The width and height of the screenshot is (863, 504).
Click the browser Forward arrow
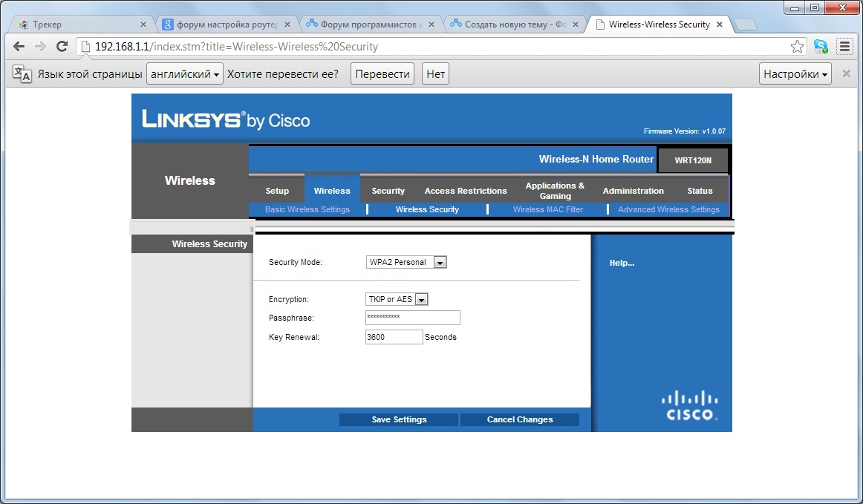(40, 47)
